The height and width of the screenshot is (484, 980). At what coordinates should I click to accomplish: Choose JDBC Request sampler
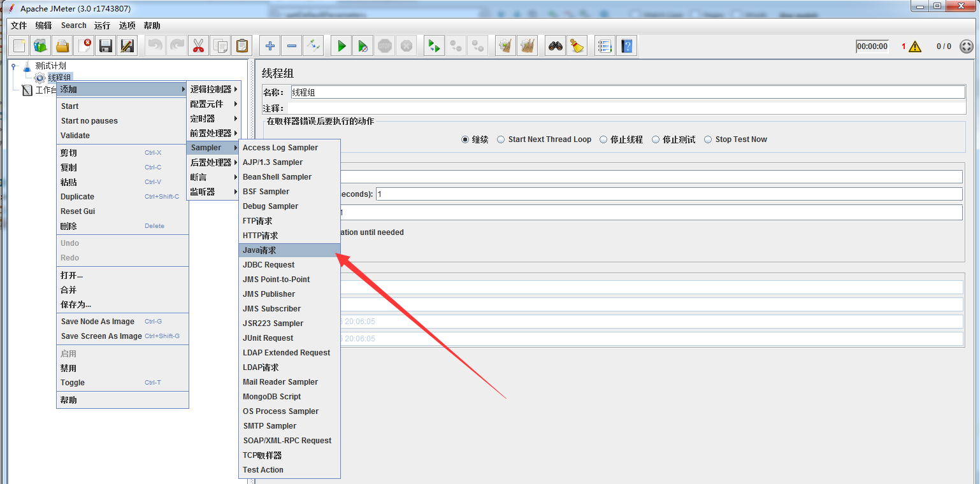pos(290,265)
